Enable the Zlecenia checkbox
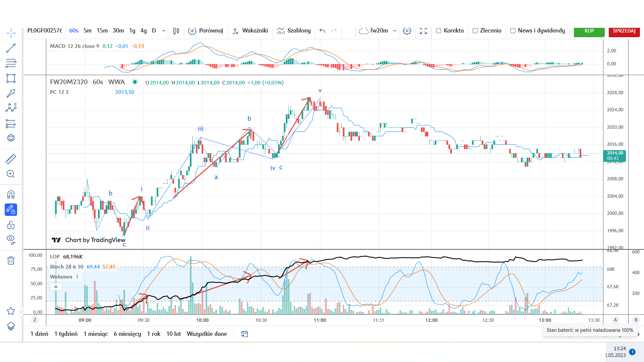The width and height of the screenshot is (644, 362). [x=475, y=31]
